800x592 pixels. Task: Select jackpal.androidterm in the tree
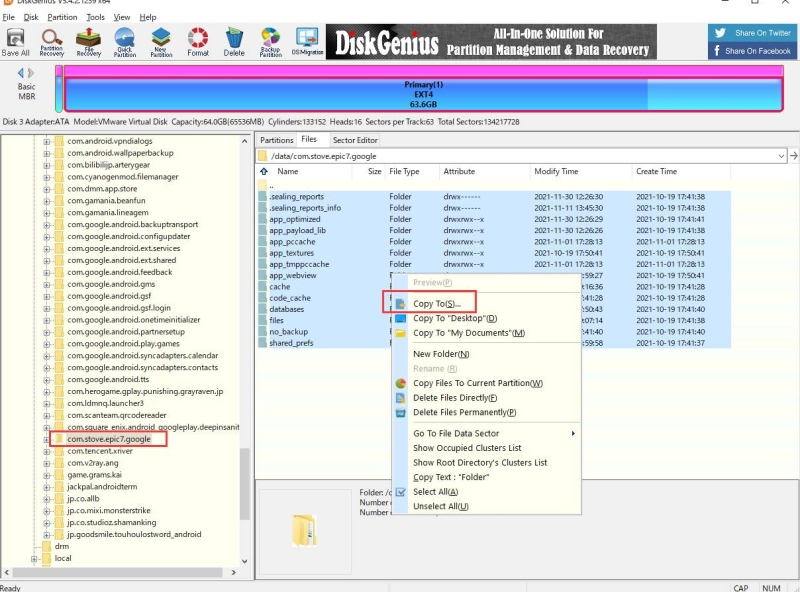[102, 487]
